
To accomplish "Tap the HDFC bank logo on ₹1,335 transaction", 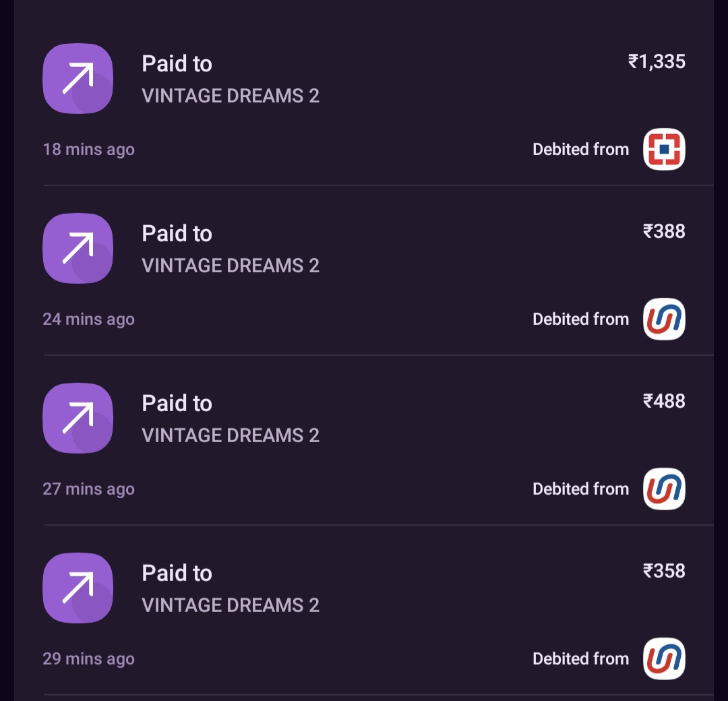I will pos(664,149).
